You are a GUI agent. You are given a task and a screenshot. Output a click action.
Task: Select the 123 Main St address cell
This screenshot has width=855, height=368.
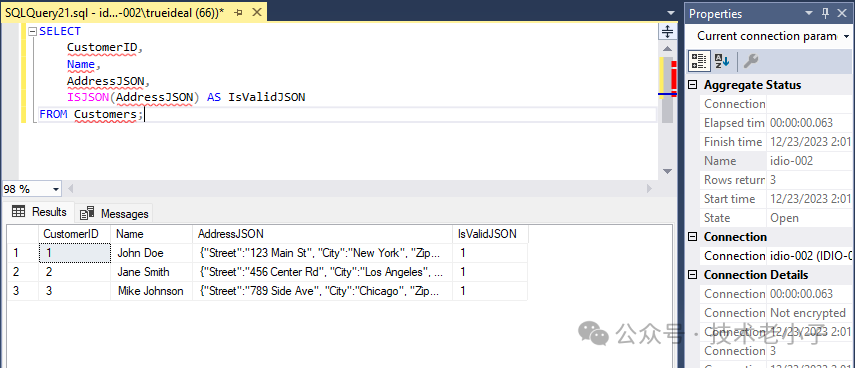point(323,253)
